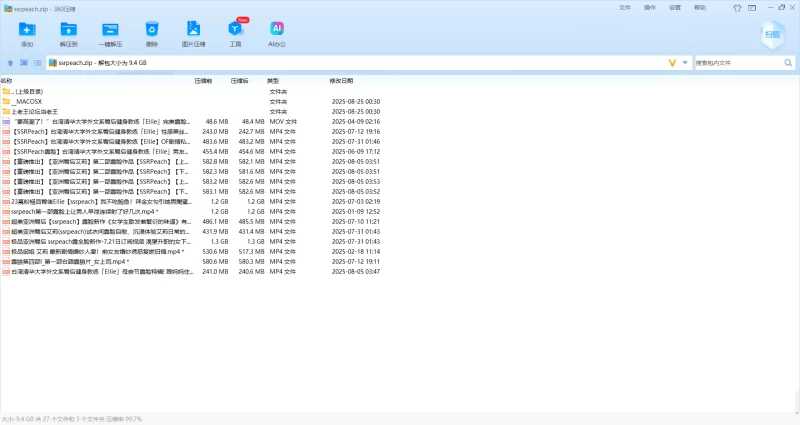Sort by the 压缩前 column header

(x=203, y=81)
